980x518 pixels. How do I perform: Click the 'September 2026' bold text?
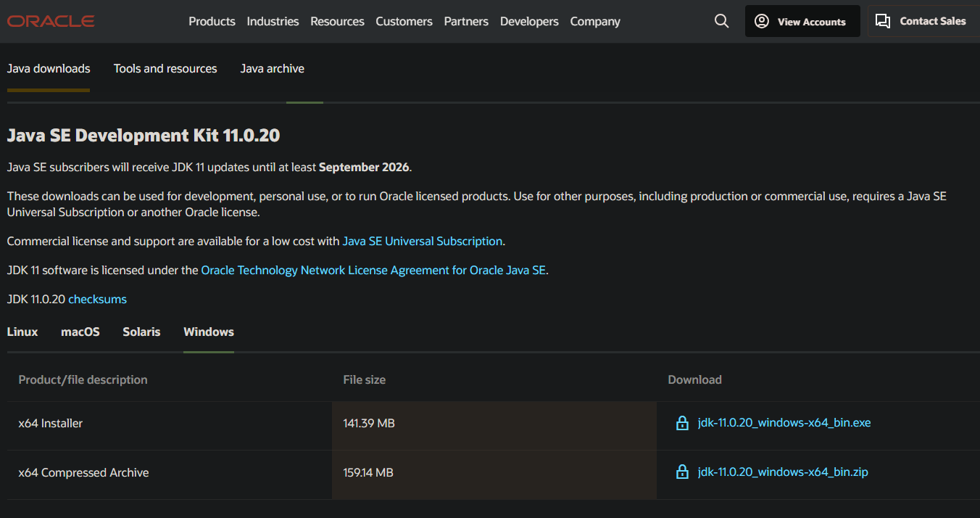coord(365,167)
